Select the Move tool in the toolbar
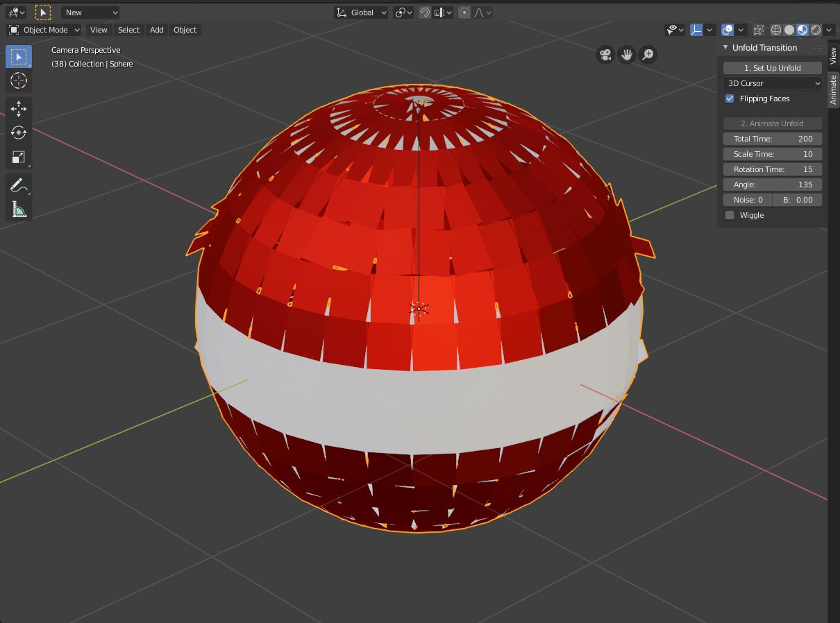The image size is (840, 623). (x=18, y=108)
